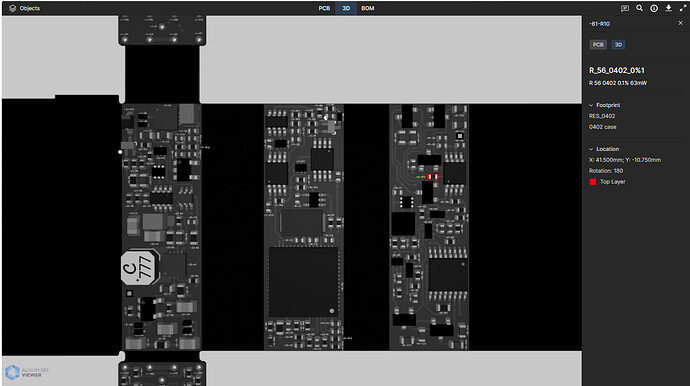Screen dimensions: 690x386
Task: Click the -61-R10 designator header
Action: 599,24
